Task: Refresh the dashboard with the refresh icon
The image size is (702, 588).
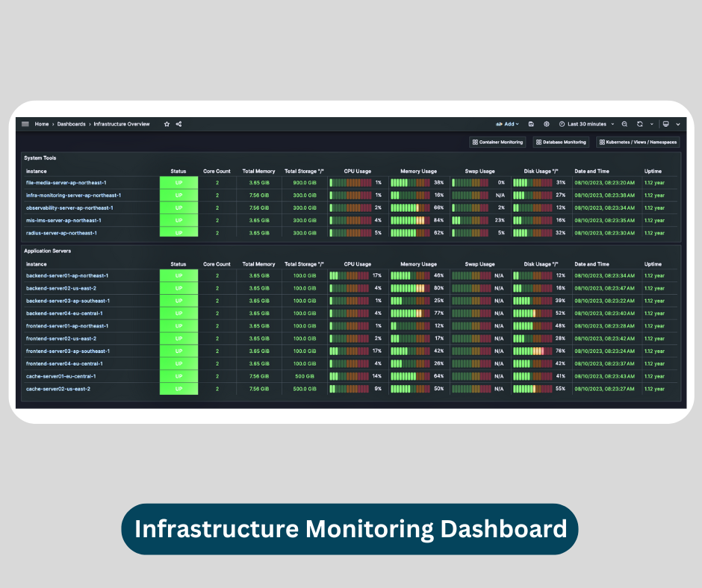Action: click(639, 124)
